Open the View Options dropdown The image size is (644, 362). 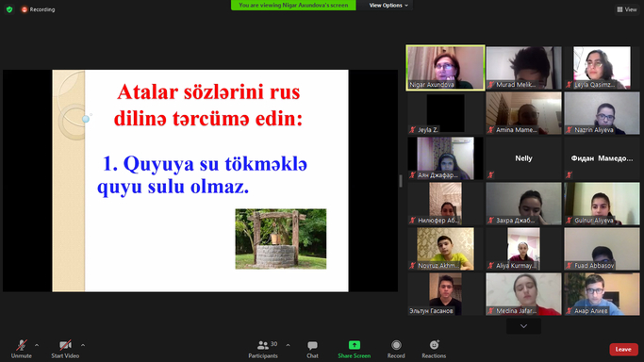coord(388,6)
